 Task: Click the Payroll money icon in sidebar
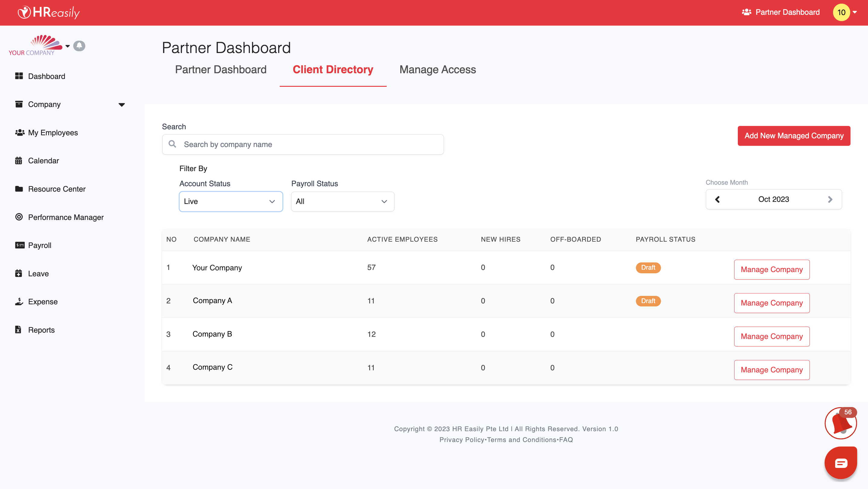20,245
